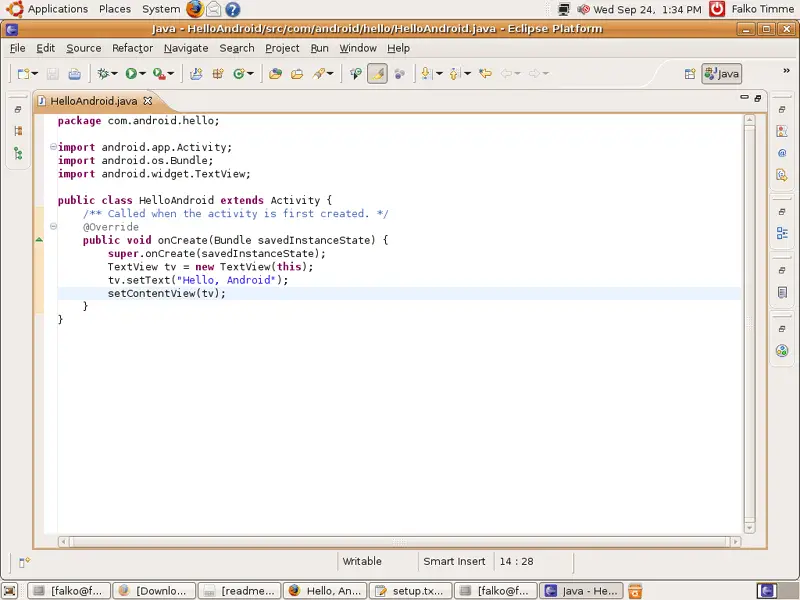Open the File menu
The width and height of the screenshot is (800, 600).
[x=17, y=48]
